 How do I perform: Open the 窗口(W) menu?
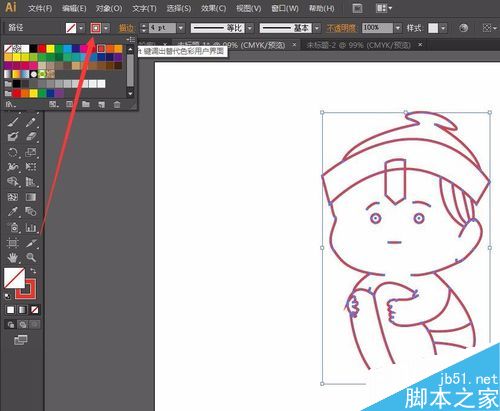pos(285,8)
